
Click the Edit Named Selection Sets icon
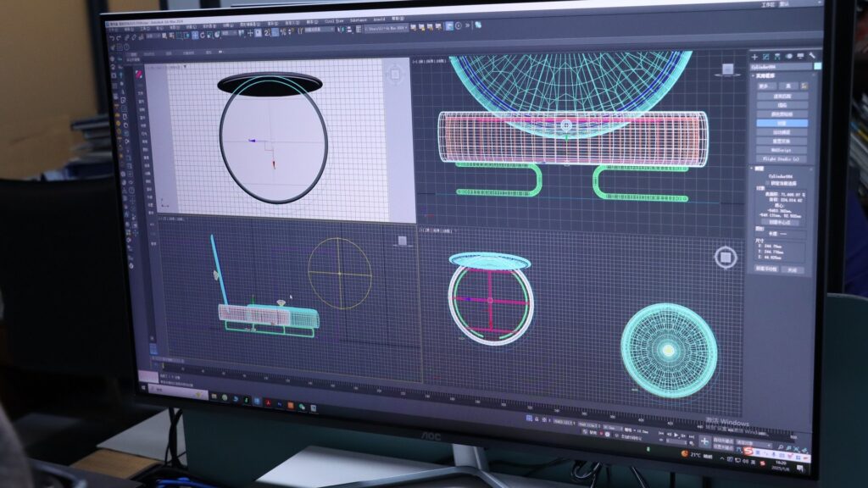point(300,31)
